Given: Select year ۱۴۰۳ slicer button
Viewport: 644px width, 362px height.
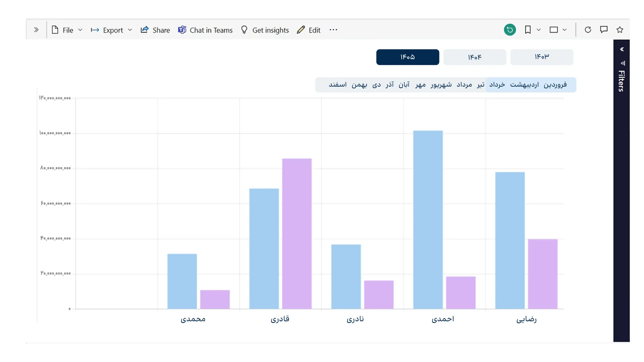Looking at the screenshot, I should tap(542, 57).
